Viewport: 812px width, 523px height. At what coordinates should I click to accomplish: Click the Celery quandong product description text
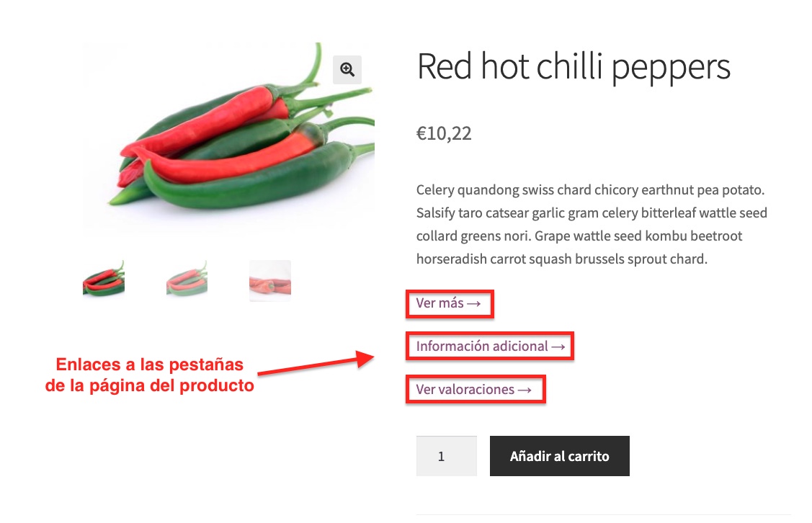point(592,224)
